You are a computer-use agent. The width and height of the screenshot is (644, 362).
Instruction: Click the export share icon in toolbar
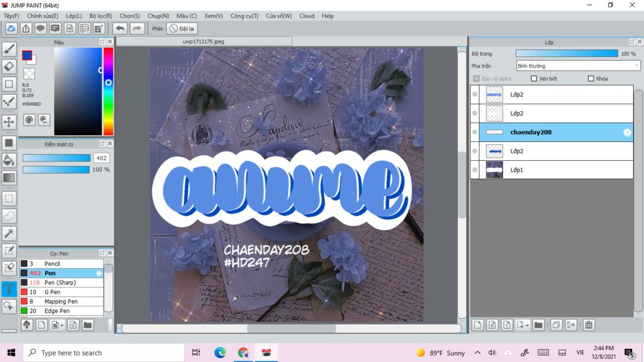click(26, 28)
